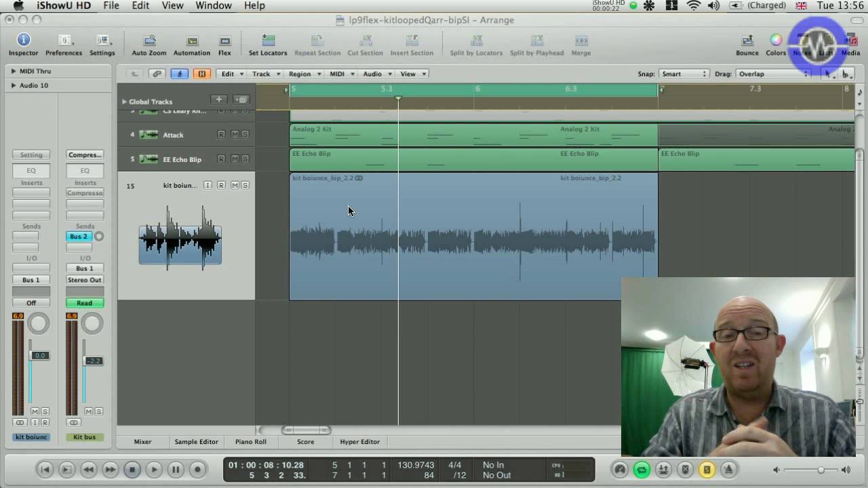Toggle the orange Flex mode button
The height and width of the screenshot is (488, 868).
[201, 74]
